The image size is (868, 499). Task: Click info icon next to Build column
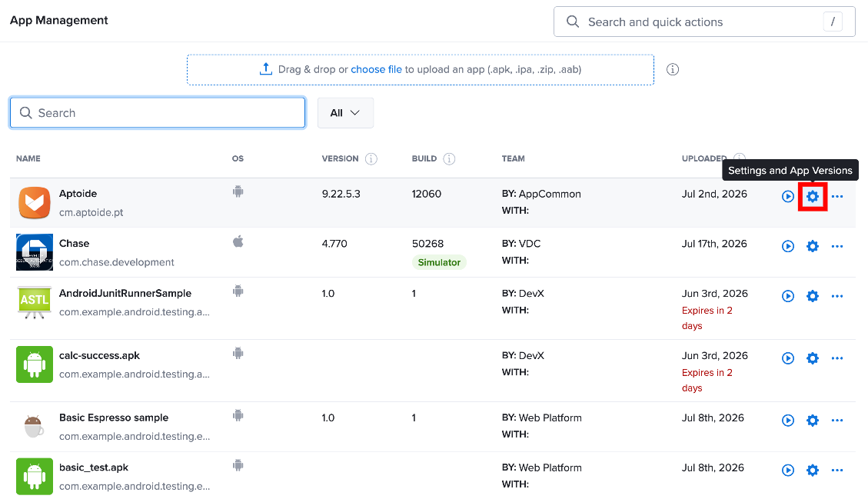pos(449,159)
